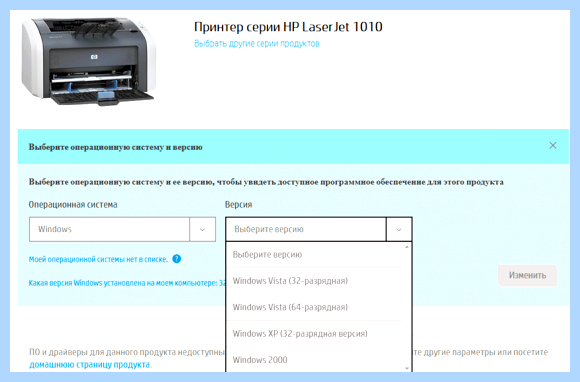Click the 'Выберите версию' version combo box
This screenshot has height=382, width=580.
pyautogui.click(x=318, y=229)
